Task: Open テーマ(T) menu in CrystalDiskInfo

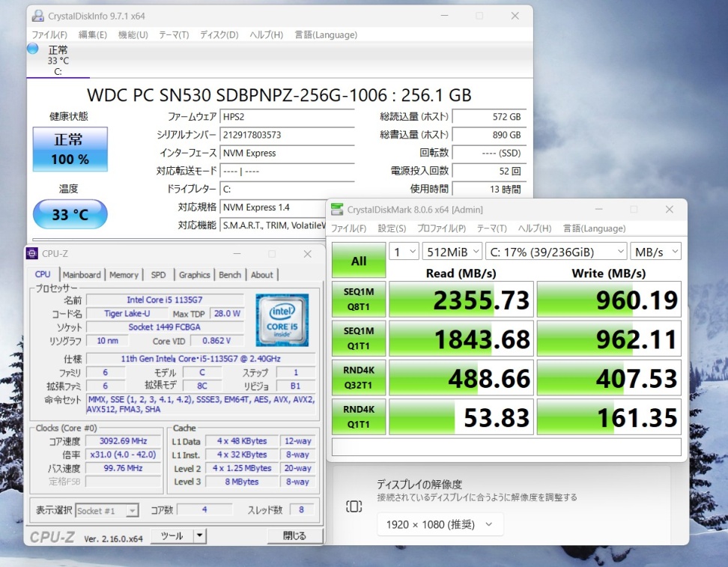Action: 174,34
